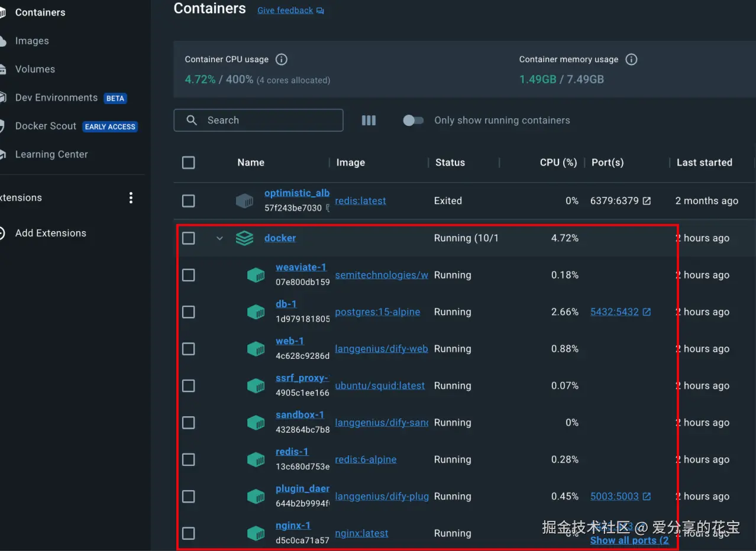Check the select-all header checkbox
Viewport: 756px width, 551px height.
(x=188, y=163)
